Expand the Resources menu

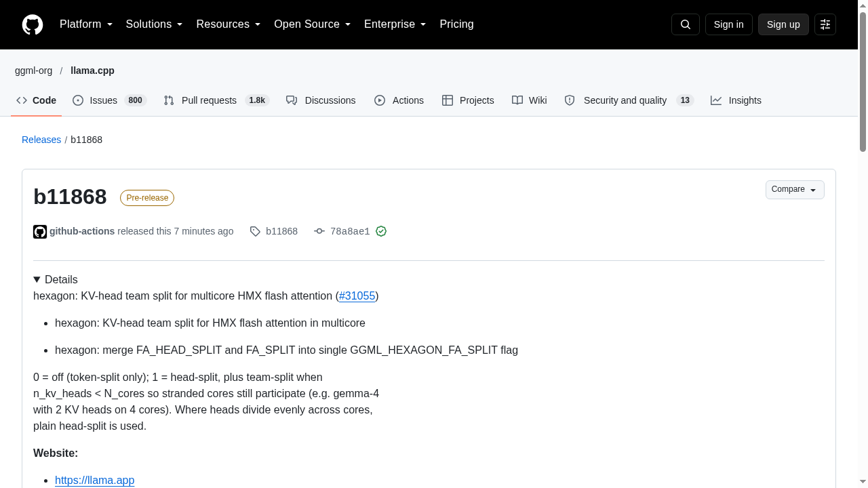[x=229, y=24]
